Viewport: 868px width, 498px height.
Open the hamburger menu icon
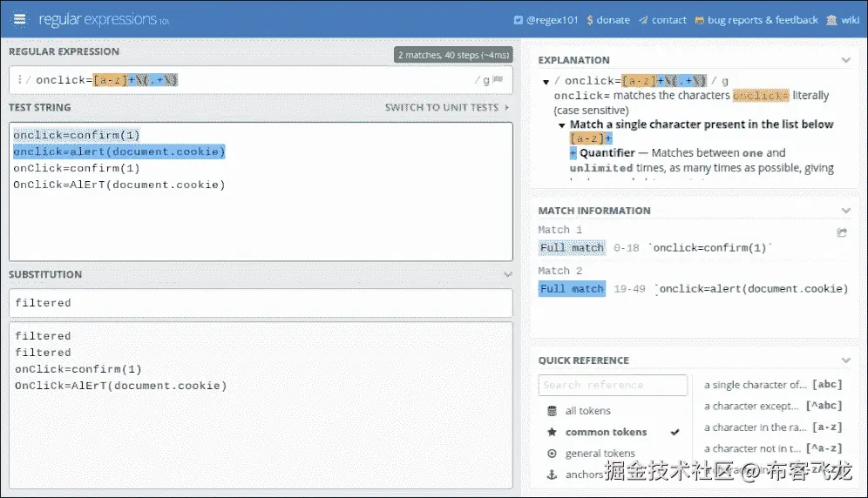point(19,19)
